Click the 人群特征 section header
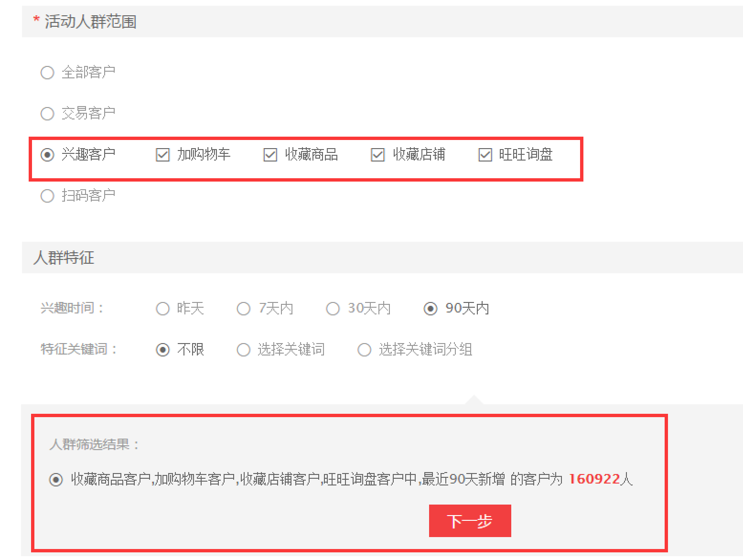 click(x=64, y=258)
